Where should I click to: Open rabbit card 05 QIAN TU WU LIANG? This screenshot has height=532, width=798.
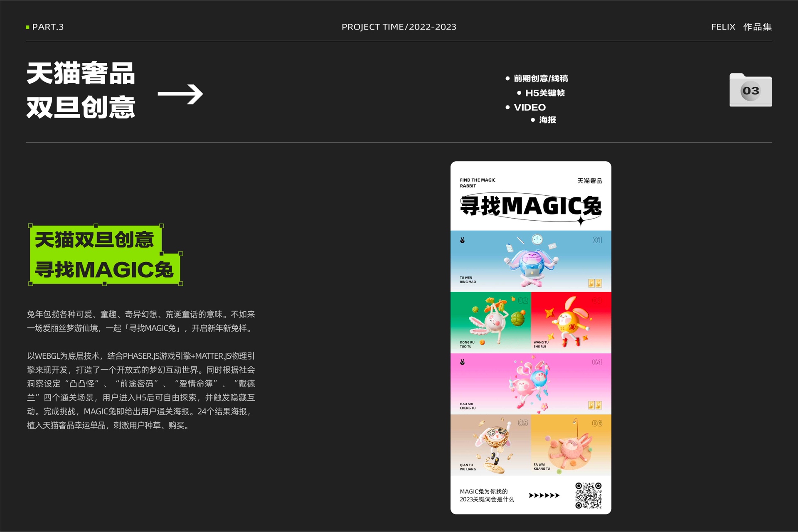click(490, 445)
